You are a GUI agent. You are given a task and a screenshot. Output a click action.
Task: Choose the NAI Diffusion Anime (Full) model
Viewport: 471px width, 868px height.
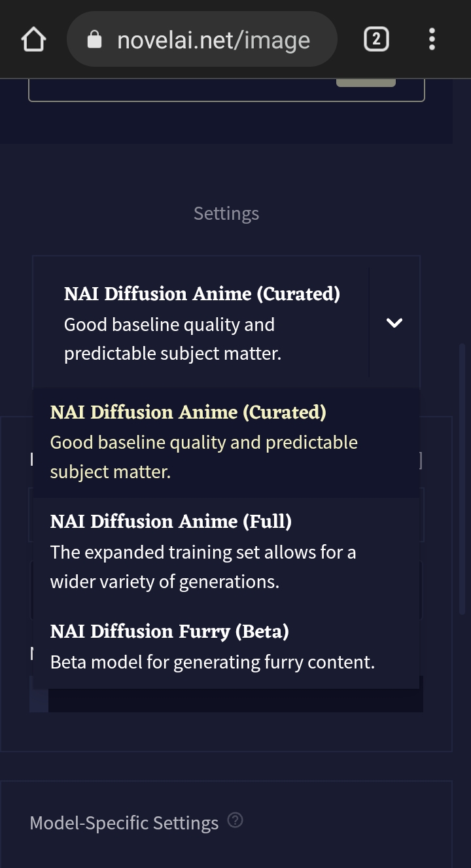point(171,521)
